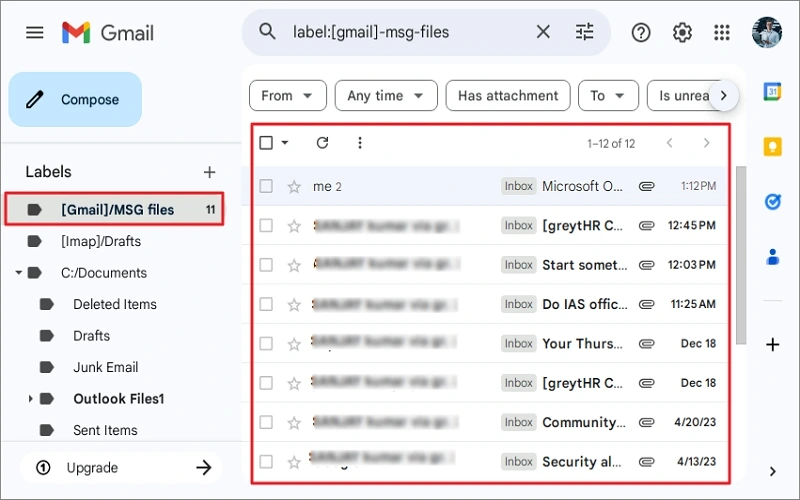Click the Gmail logo

point(108,33)
